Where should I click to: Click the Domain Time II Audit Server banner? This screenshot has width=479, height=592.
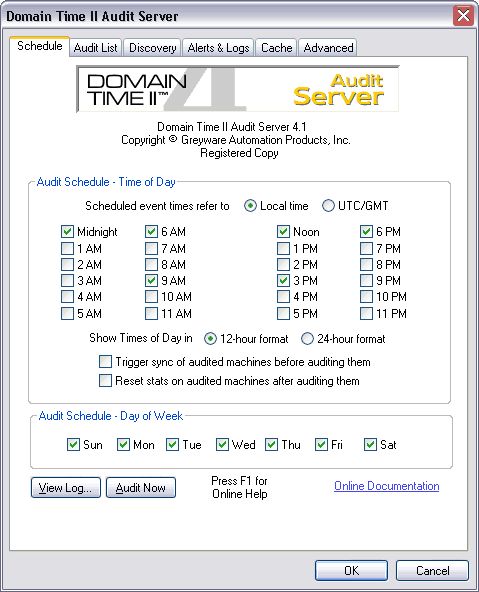(x=237, y=89)
